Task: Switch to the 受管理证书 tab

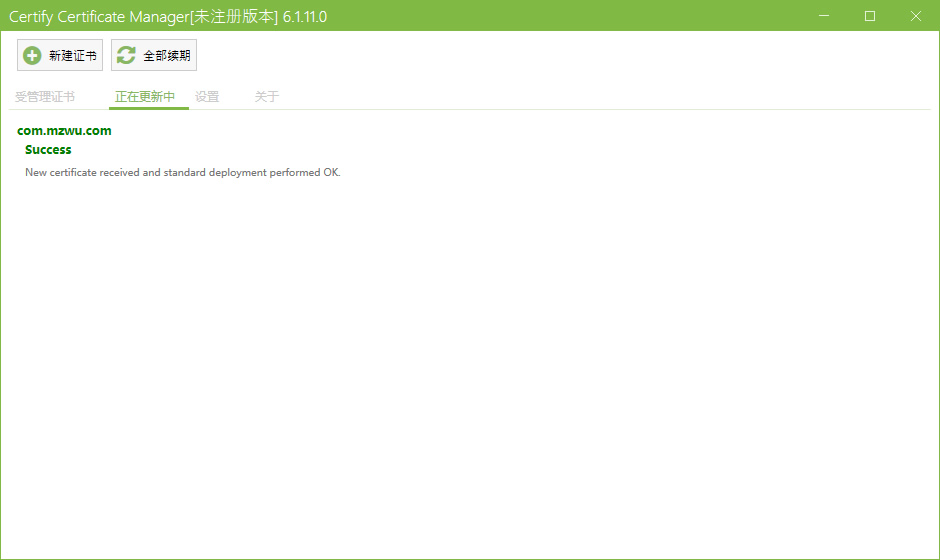Action: click(x=45, y=97)
